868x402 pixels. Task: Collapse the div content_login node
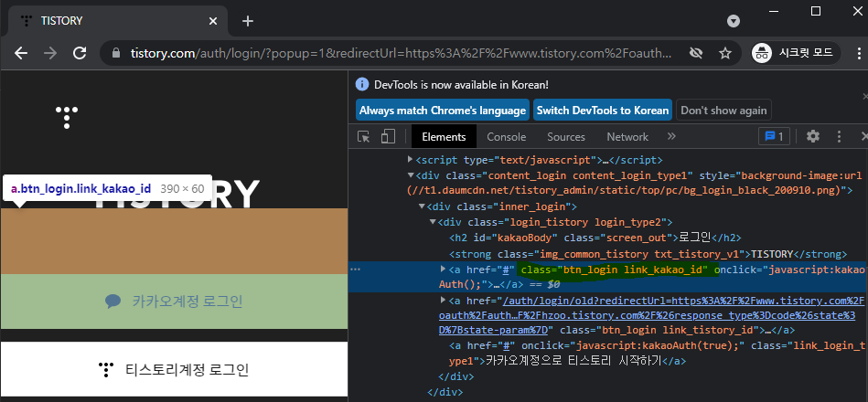pos(411,175)
